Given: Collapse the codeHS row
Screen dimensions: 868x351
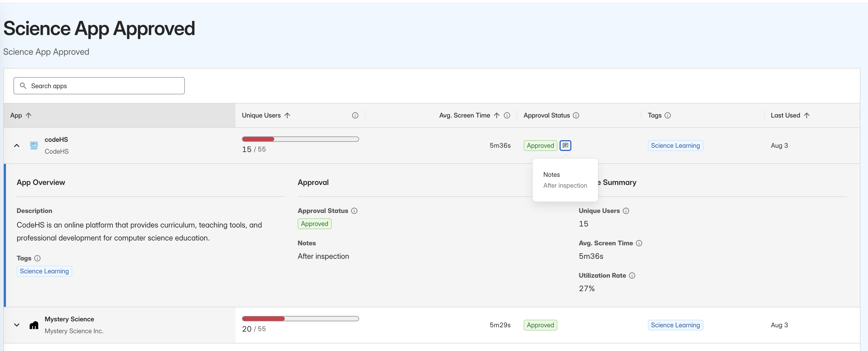Looking at the screenshot, I should (x=16, y=146).
